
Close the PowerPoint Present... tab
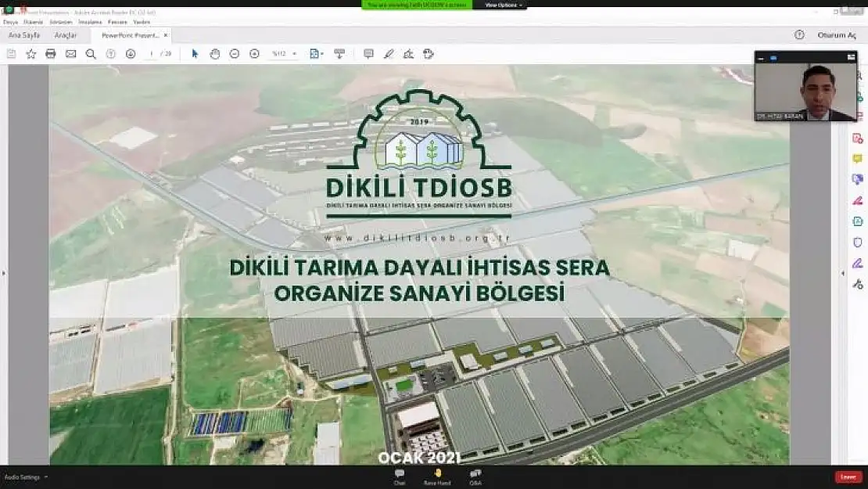click(166, 35)
